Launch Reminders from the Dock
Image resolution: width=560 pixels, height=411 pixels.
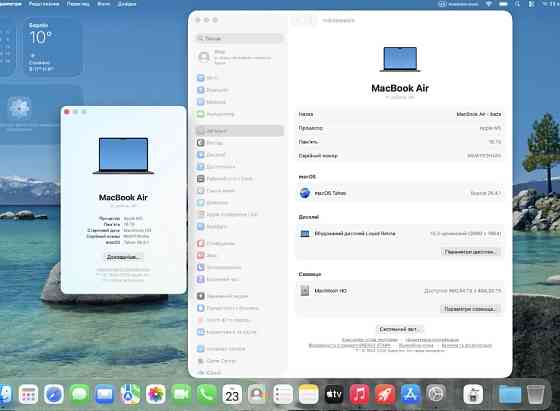283,395
